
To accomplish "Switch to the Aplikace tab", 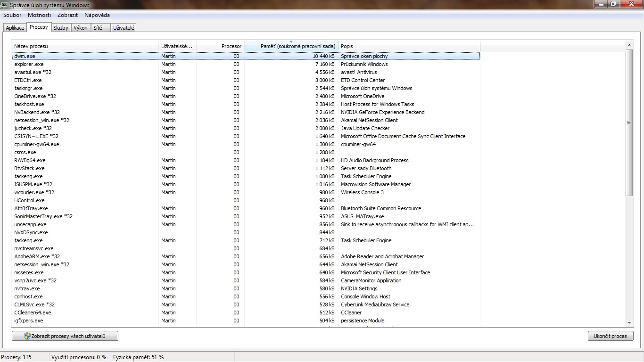I will (15, 28).
